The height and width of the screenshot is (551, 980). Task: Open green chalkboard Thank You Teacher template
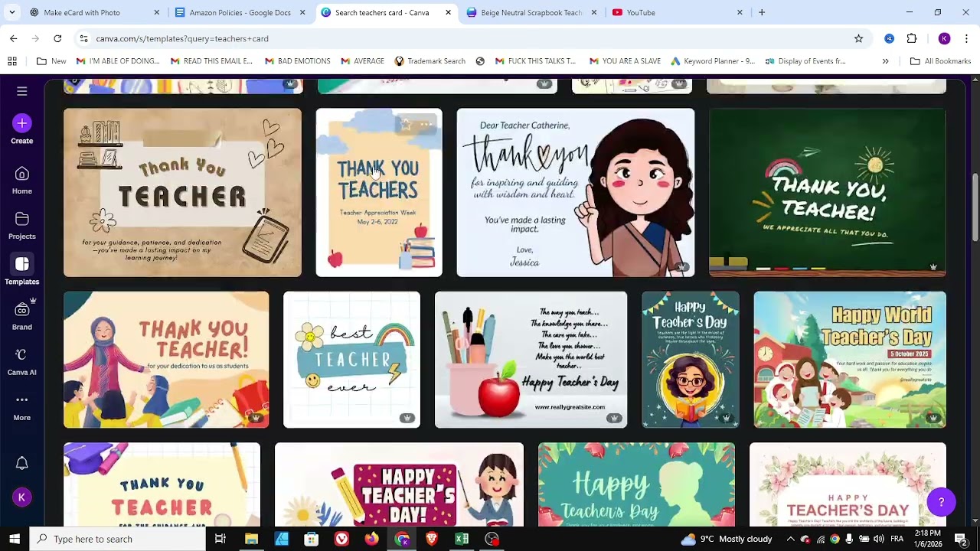pyautogui.click(x=827, y=192)
